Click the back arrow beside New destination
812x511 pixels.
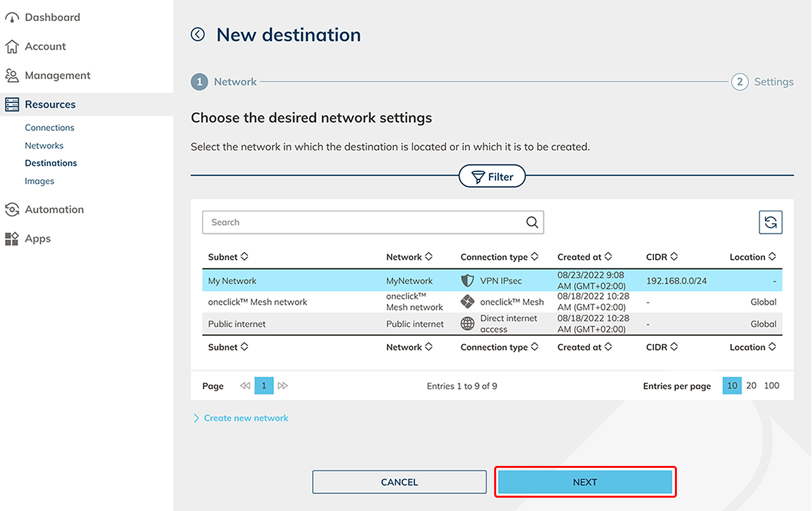click(198, 34)
